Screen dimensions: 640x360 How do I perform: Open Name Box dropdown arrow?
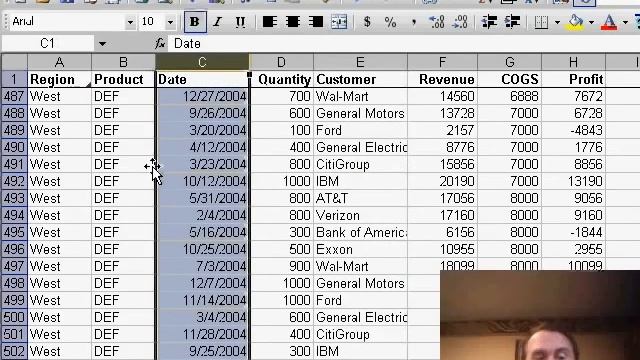coord(102,44)
